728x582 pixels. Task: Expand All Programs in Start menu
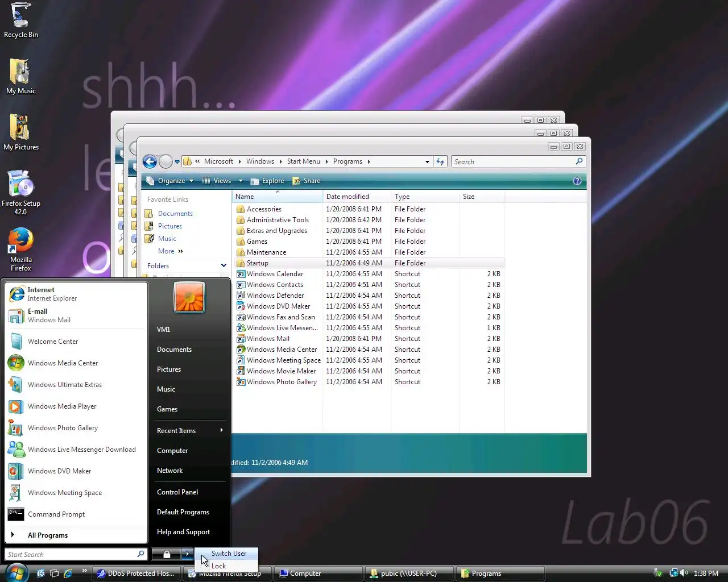tap(76, 535)
